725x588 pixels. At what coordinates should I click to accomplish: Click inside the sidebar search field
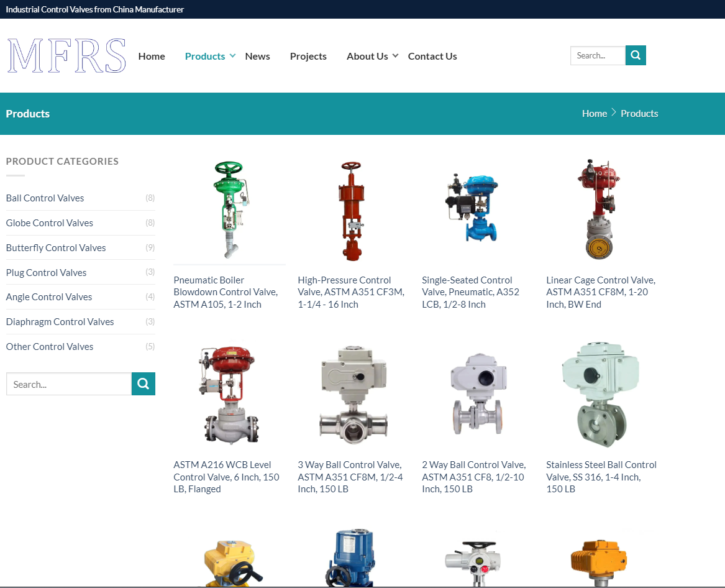click(68, 384)
